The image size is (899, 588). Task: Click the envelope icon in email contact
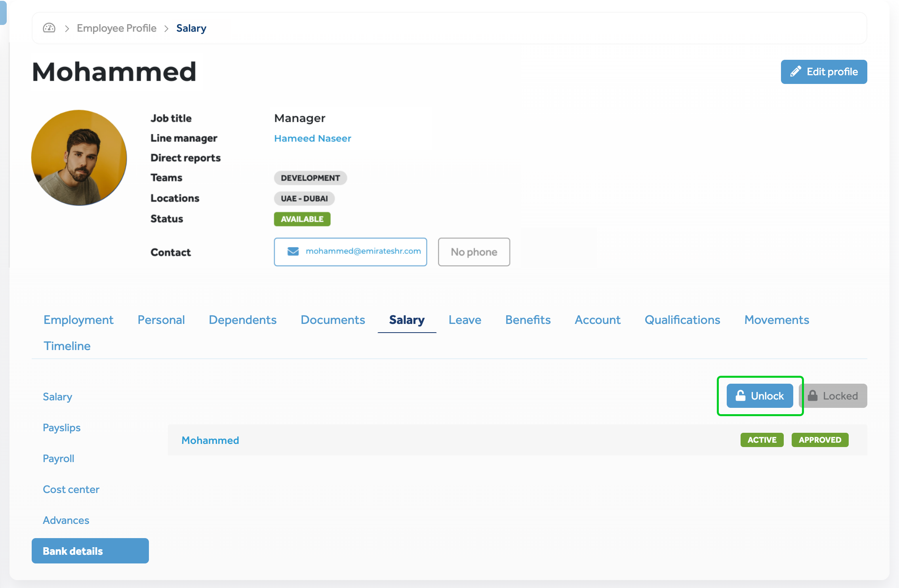(x=293, y=251)
